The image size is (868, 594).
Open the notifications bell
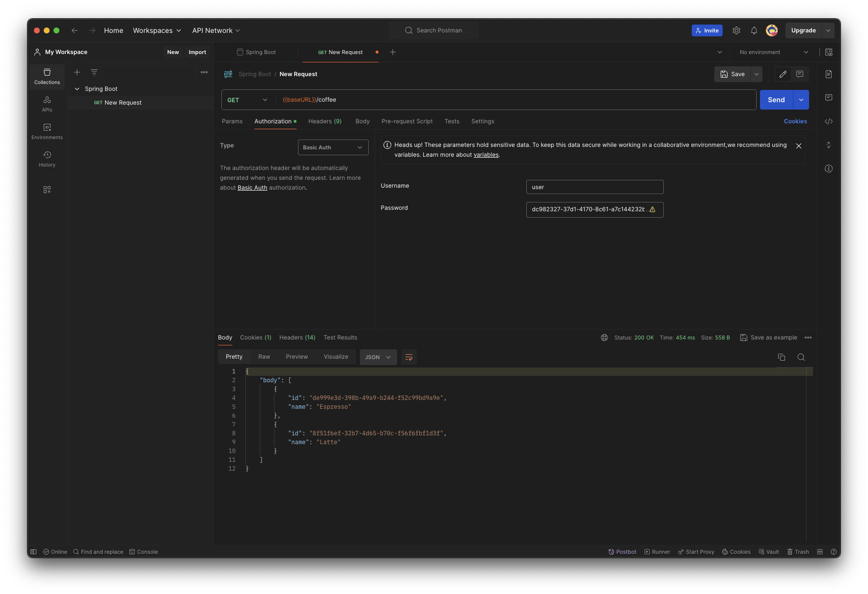[x=754, y=30]
